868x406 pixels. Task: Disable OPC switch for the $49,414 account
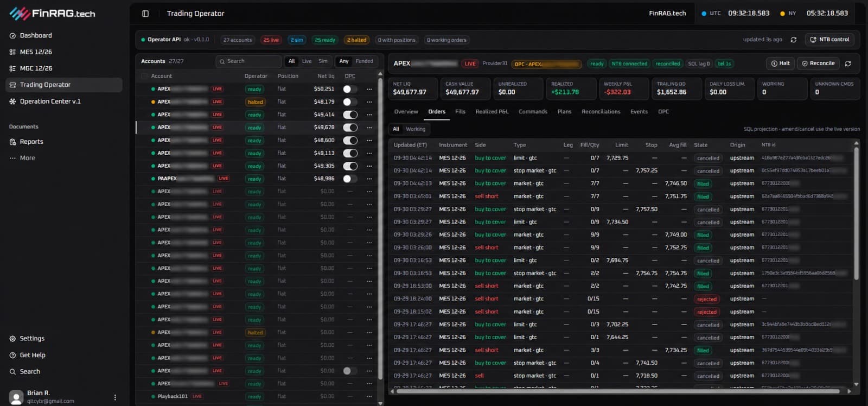pos(350,115)
